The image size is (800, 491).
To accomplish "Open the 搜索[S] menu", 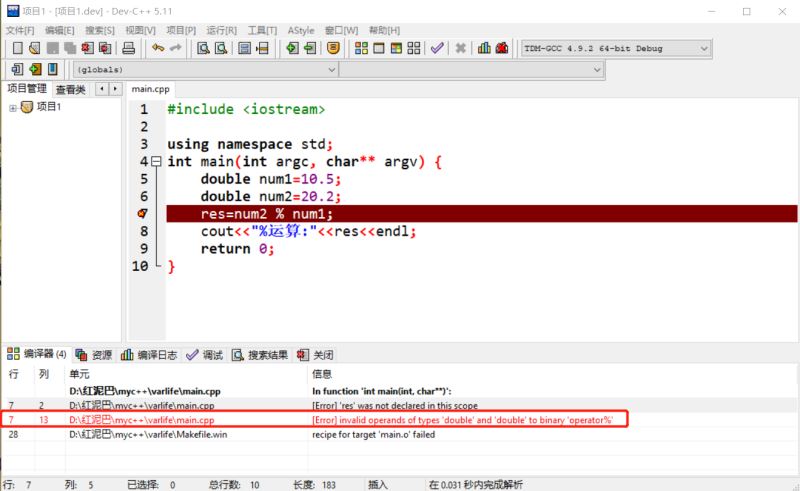I will [x=100, y=31].
